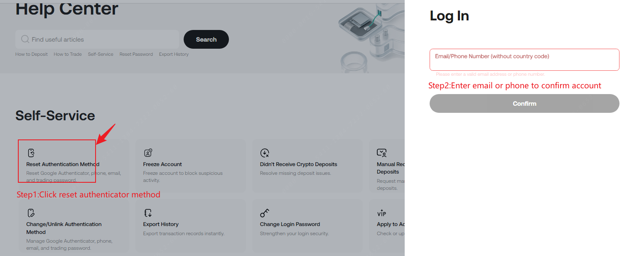
Task: Click the VIP apply icon
Action: tap(381, 213)
